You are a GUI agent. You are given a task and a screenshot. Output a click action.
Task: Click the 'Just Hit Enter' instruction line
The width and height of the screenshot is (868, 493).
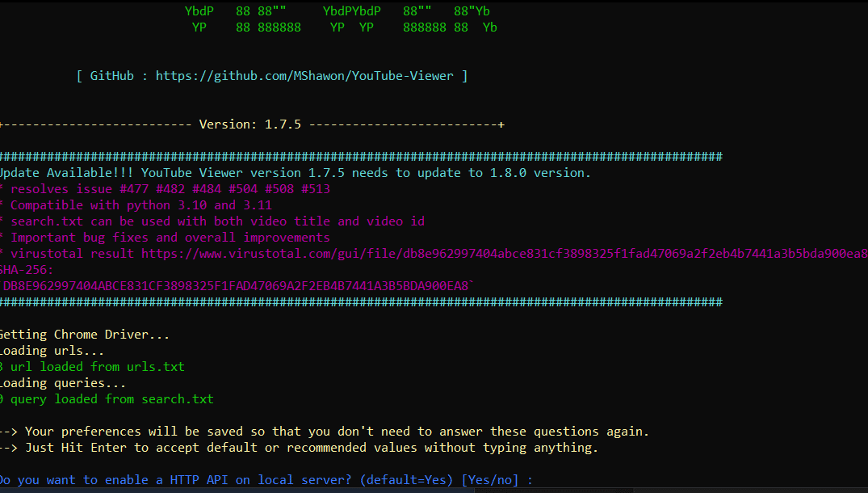(311, 448)
